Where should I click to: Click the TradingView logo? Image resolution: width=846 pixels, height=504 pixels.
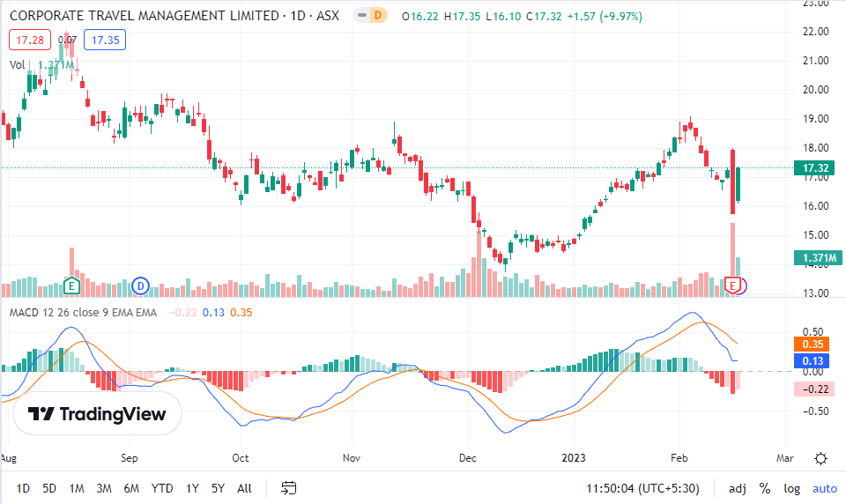[97, 414]
